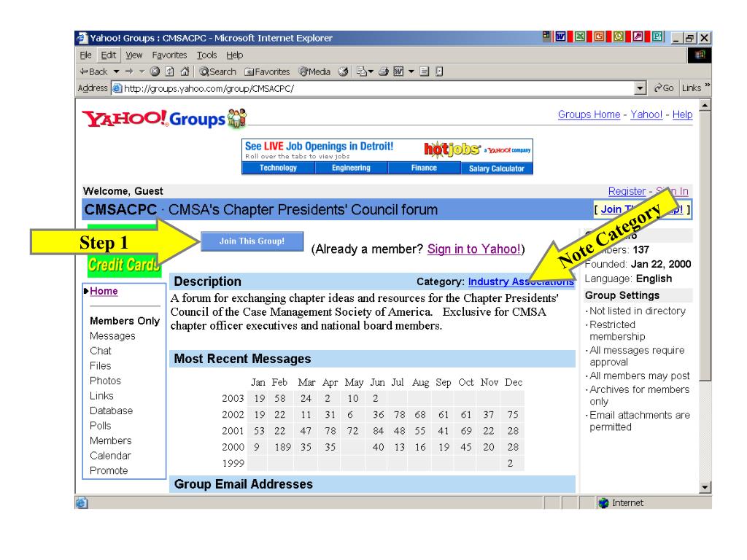Open the Mail icon dropdown arrow
Viewport: 747px width, 560px height.
(x=371, y=71)
